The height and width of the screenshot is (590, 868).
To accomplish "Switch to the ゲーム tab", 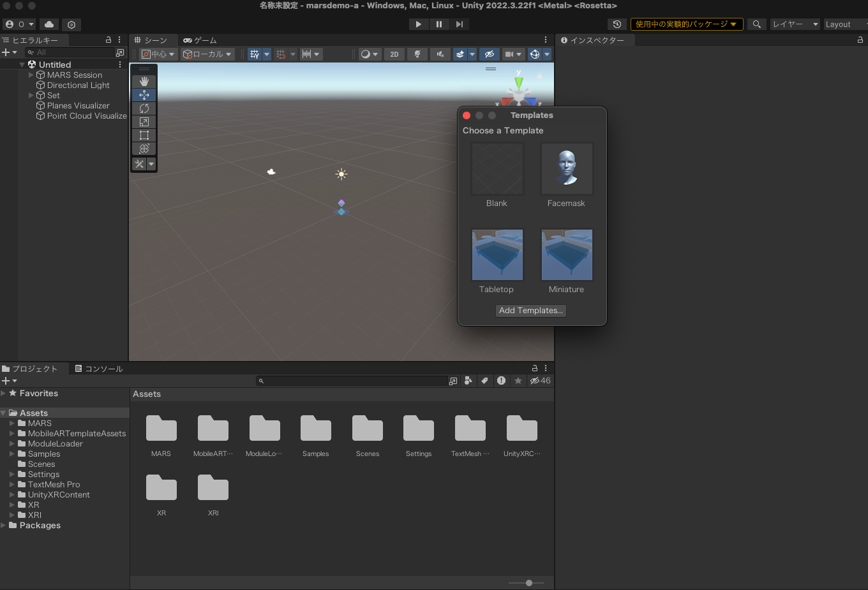I will [x=200, y=40].
